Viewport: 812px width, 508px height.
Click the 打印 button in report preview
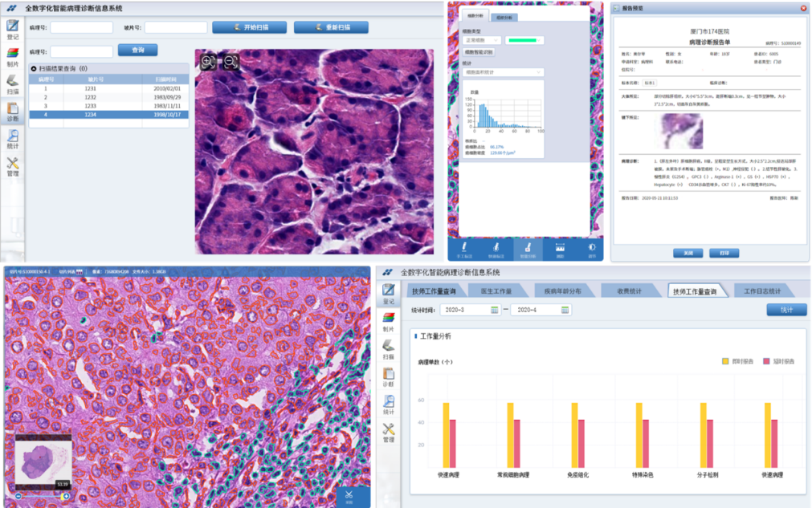[724, 252]
